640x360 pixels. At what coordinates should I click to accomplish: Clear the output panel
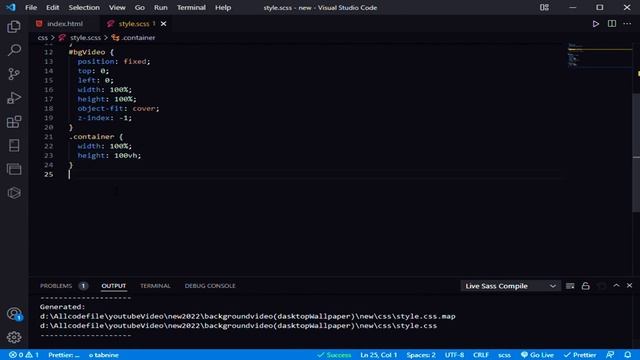[x=570, y=286]
